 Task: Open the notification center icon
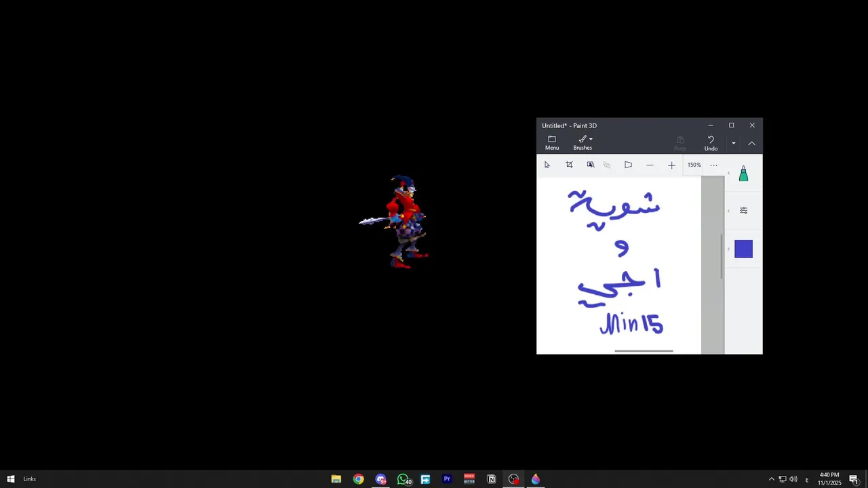[854, 479]
